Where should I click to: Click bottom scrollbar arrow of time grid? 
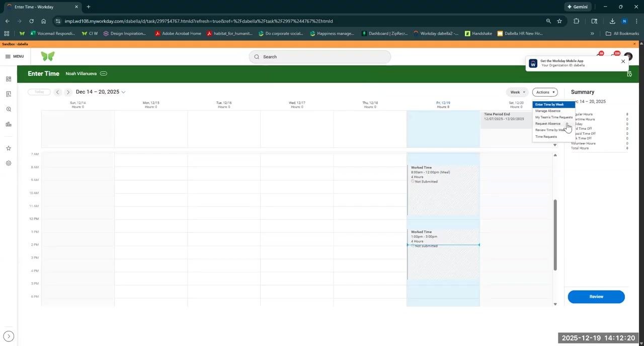click(x=555, y=304)
